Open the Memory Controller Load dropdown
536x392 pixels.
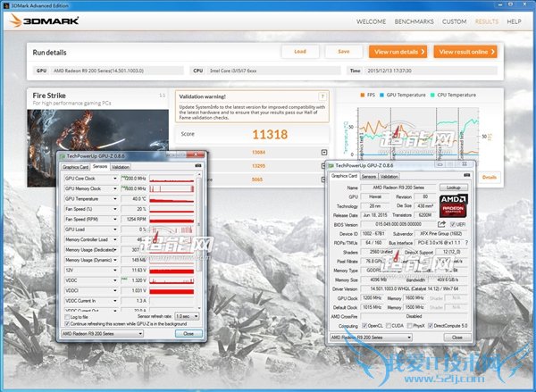(115, 239)
